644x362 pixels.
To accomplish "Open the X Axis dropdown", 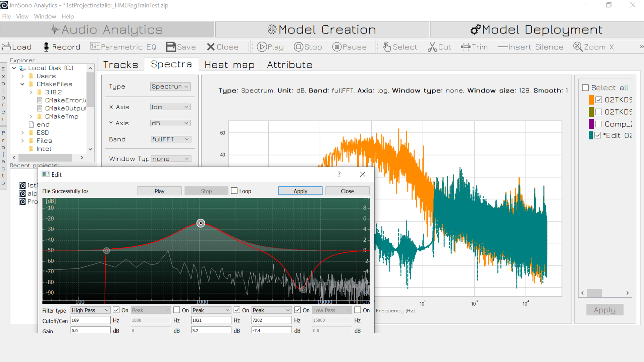I will [x=170, y=107].
